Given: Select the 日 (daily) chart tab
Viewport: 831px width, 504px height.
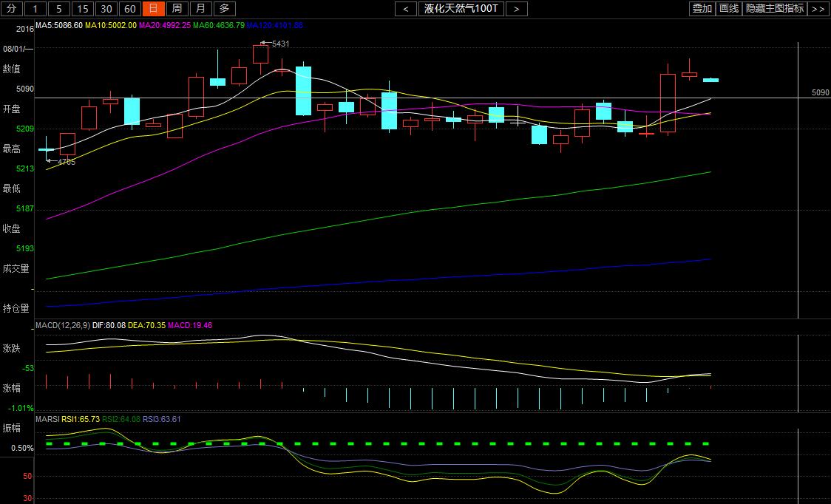Looking at the screenshot, I should point(153,9).
